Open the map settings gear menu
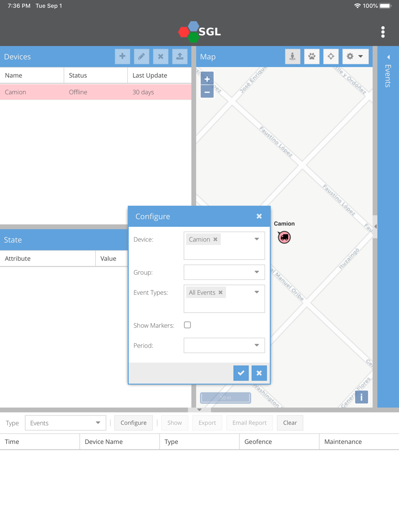The image size is (399, 532). [x=355, y=57]
